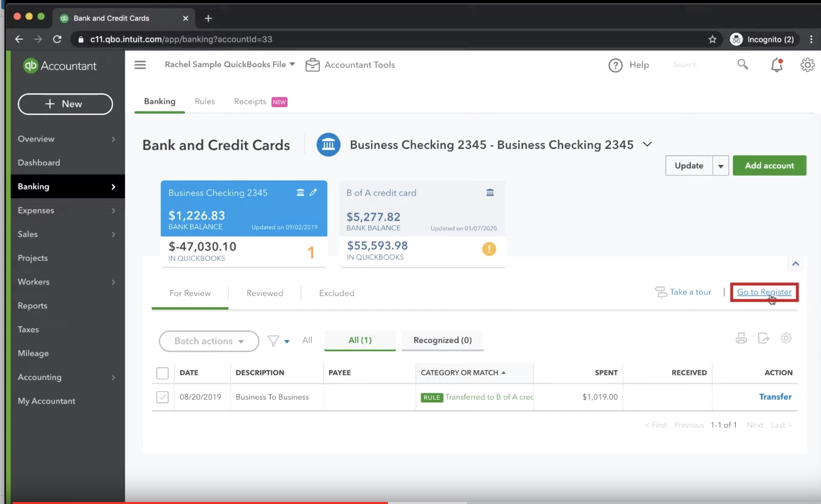Click the blue bank icon beside account title

[328, 145]
